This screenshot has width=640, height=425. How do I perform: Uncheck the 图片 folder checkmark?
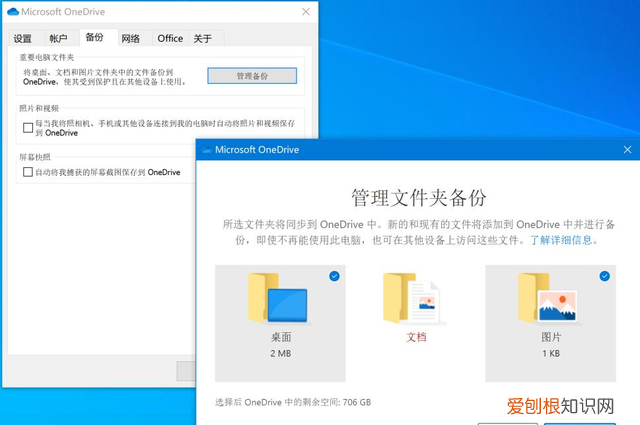[604, 276]
